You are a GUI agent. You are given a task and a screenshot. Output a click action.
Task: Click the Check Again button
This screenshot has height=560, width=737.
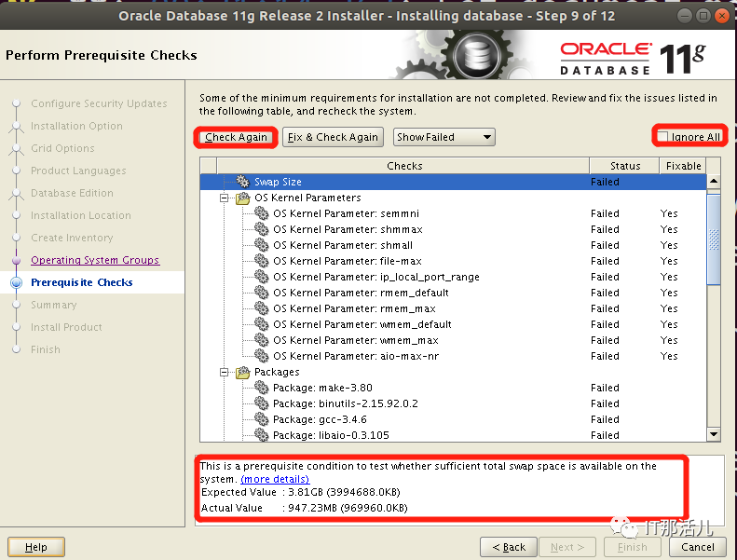236,137
